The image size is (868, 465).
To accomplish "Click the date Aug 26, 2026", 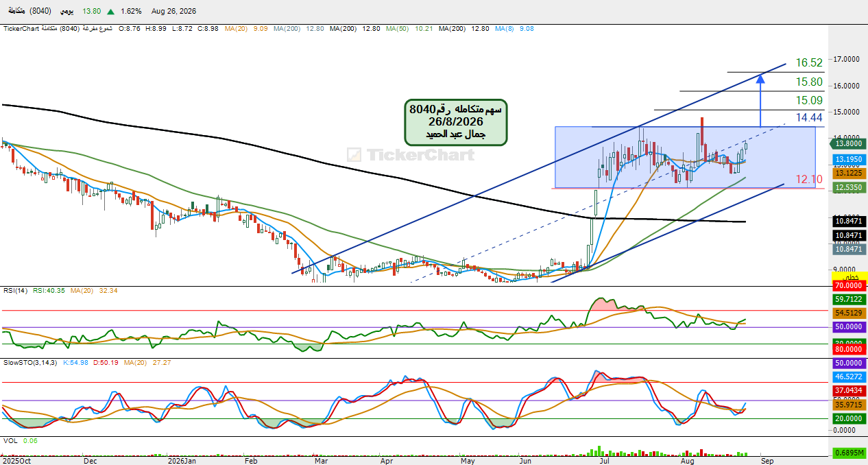I will pos(174,12).
